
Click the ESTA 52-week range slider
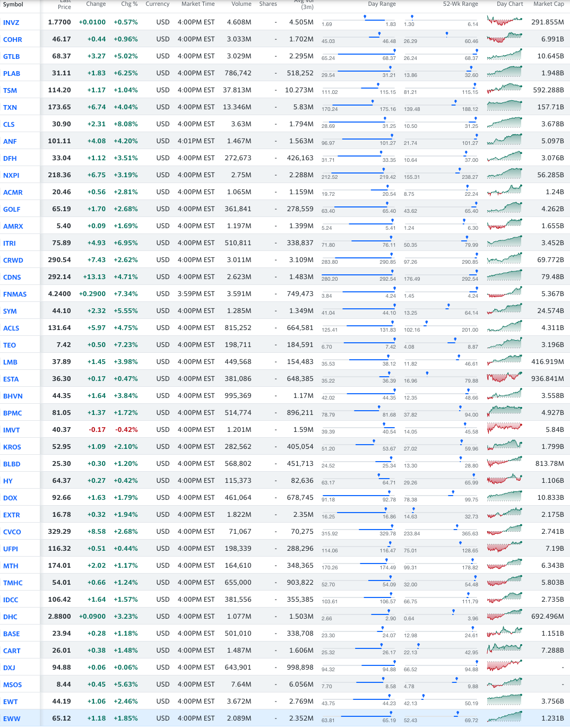pos(441,376)
